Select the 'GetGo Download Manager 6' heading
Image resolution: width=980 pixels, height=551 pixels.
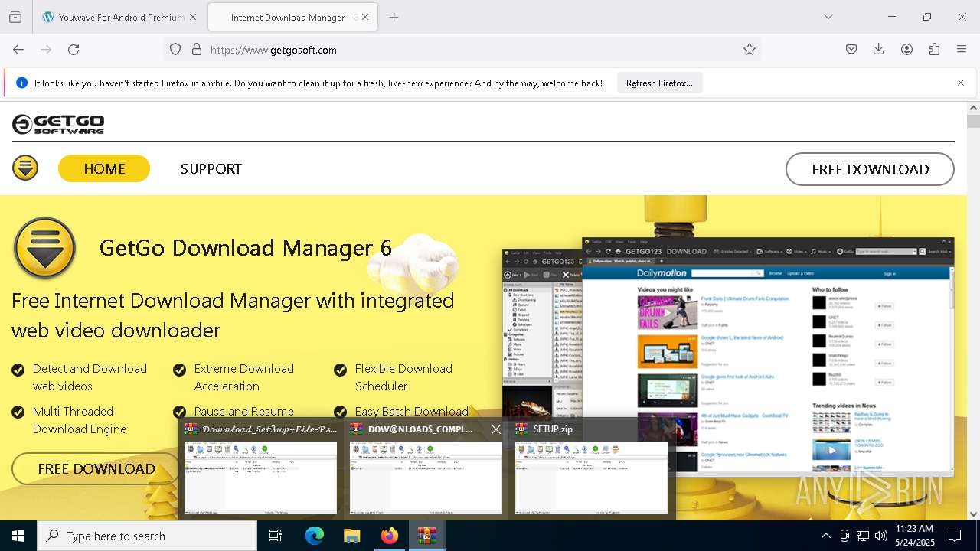click(246, 248)
